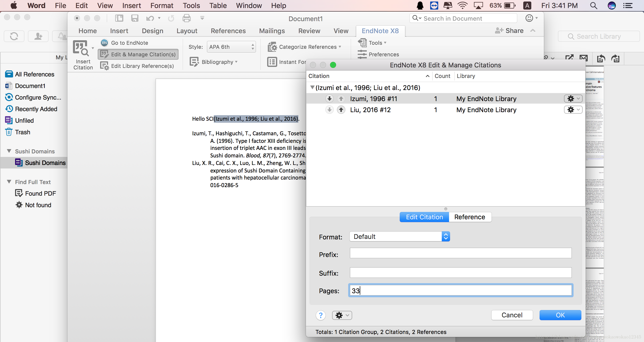
Task: Select the Edit Citation tab
Action: click(x=424, y=217)
